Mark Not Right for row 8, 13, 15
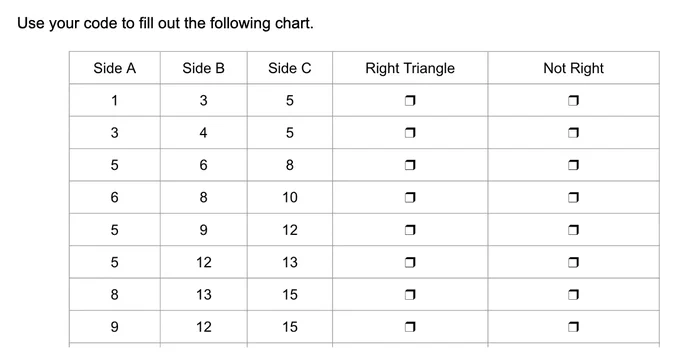 point(573,295)
